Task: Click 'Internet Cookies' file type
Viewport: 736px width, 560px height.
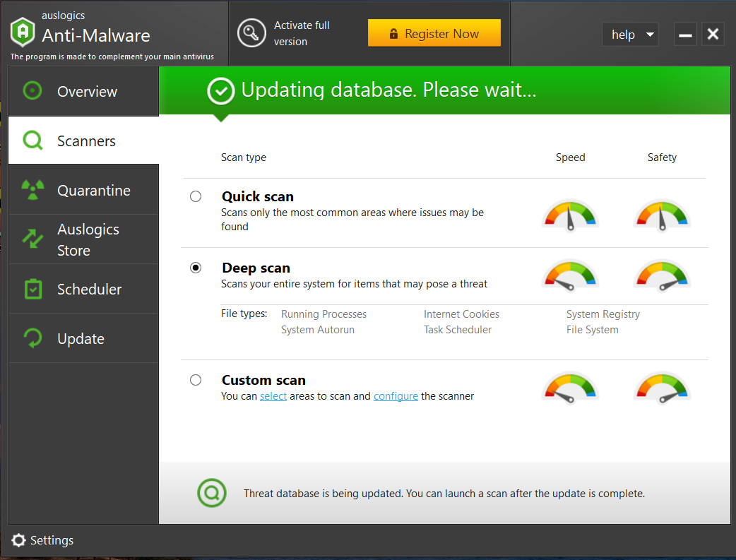Action: click(x=461, y=314)
